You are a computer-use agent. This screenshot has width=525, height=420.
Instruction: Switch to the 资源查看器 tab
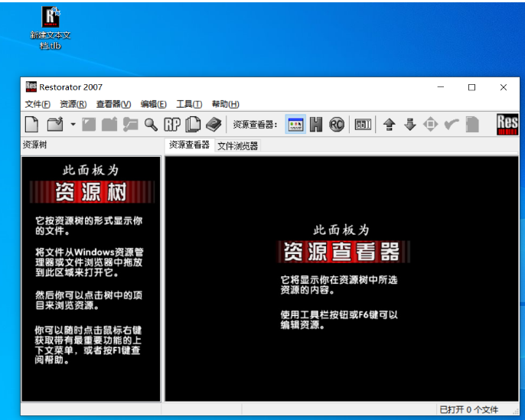(189, 145)
